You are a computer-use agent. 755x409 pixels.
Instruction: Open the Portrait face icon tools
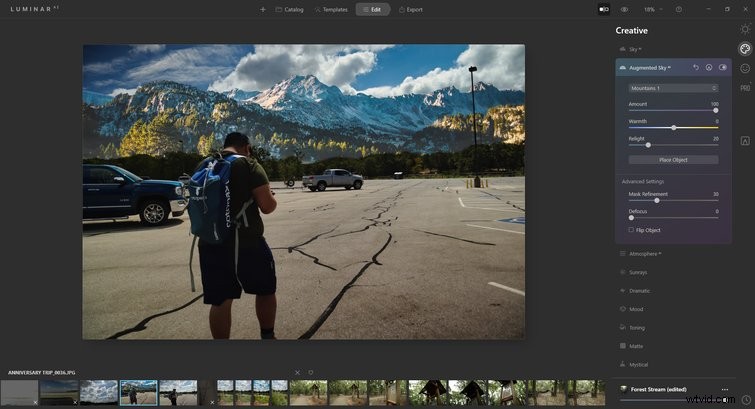pos(745,68)
